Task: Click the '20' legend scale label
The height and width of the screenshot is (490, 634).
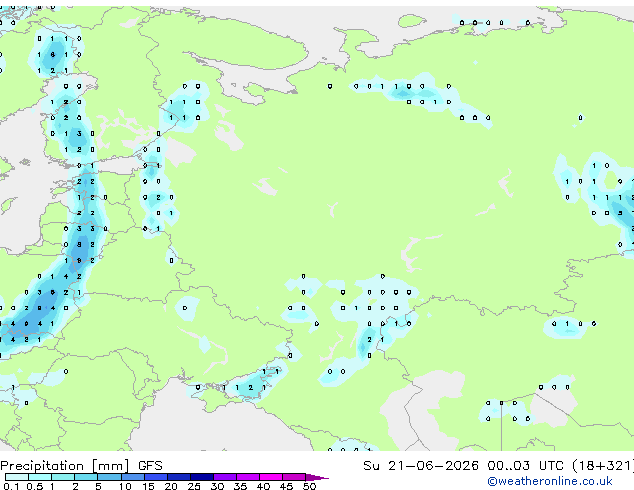Action: point(171,486)
